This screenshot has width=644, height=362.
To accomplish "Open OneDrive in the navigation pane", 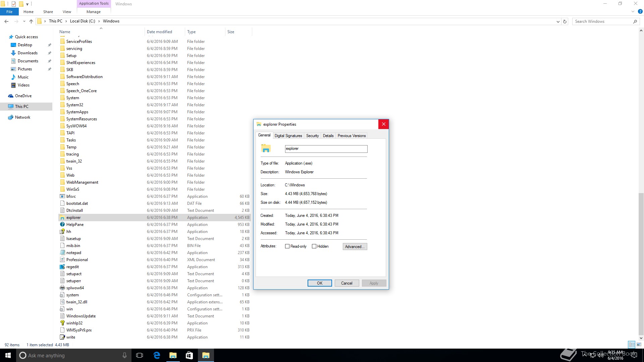I will pyautogui.click(x=23, y=96).
